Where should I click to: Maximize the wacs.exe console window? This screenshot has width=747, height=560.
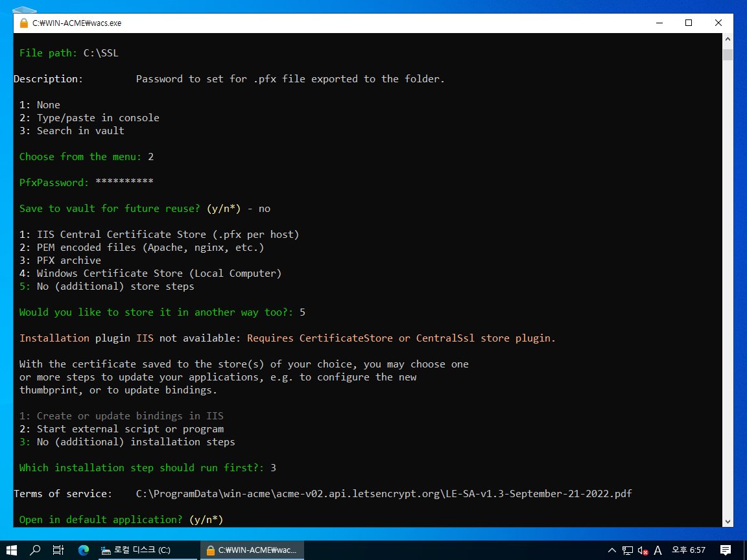[689, 23]
